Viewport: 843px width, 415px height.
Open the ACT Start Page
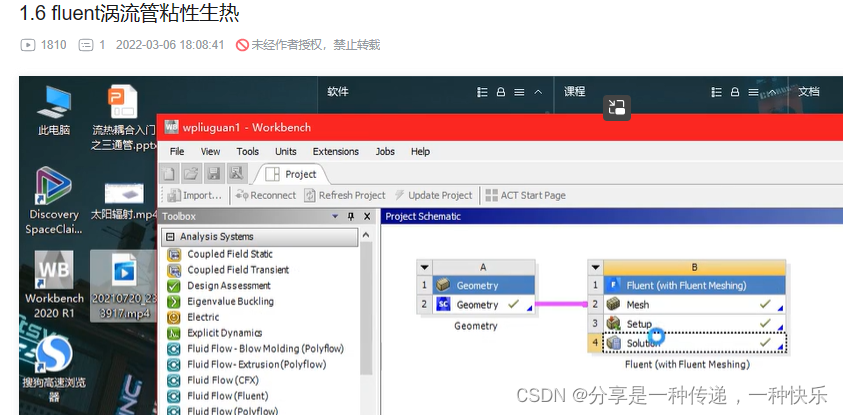[525, 195]
